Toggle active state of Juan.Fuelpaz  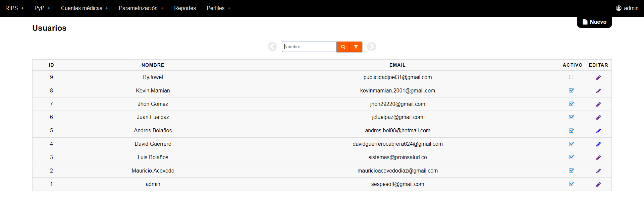coord(571,117)
